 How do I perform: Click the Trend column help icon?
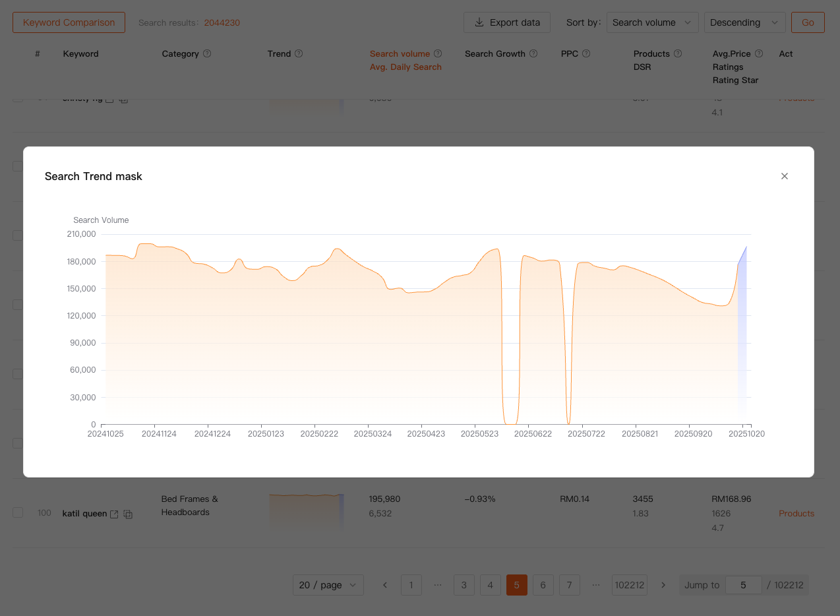pos(299,54)
